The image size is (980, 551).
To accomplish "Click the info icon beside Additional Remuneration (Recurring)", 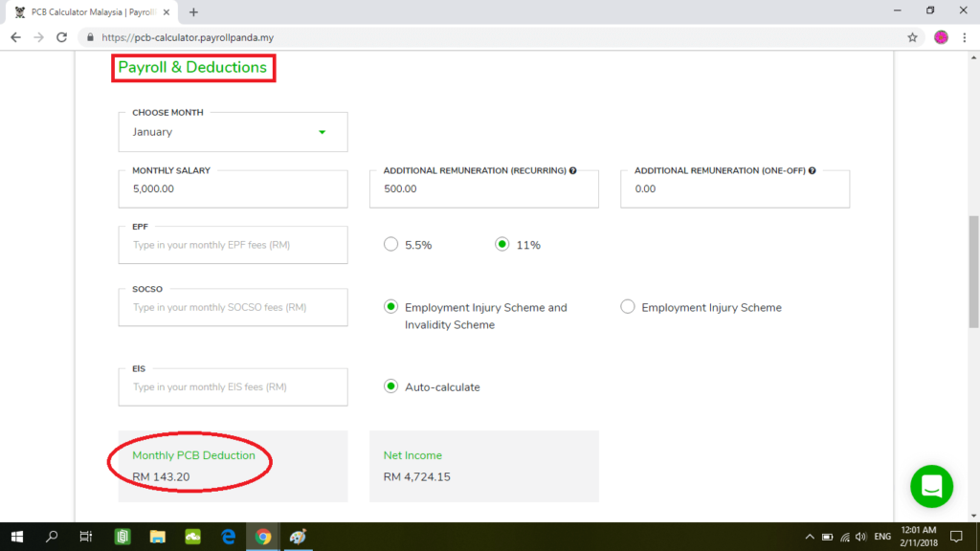I will tap(573, 170).
